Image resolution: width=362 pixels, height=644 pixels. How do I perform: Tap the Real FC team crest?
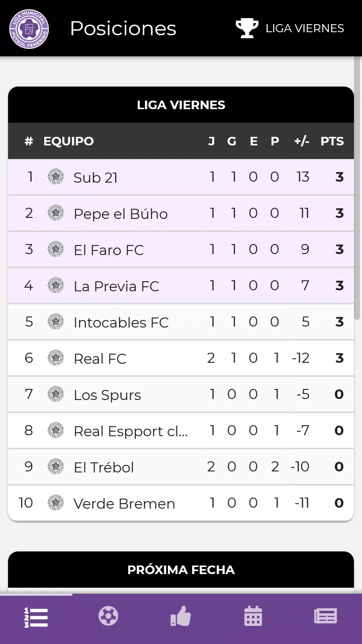pyautogui.click(x=55, y=358)
